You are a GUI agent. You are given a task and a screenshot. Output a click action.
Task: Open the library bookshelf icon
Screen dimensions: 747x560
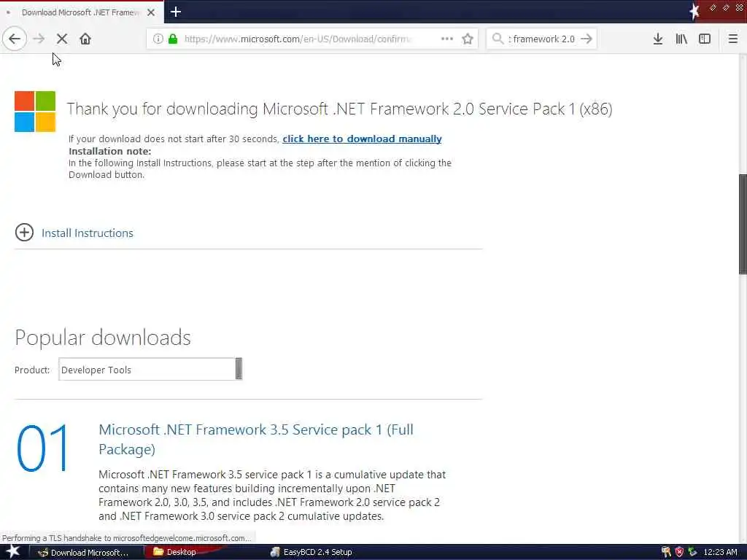tap(681, 39)
